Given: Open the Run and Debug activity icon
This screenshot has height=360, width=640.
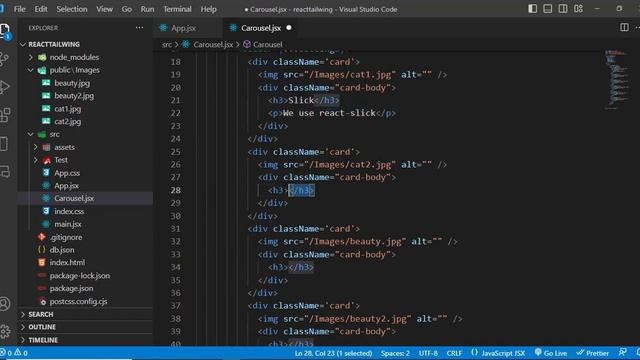Looking at the screenshot, I should pos(4,87).
